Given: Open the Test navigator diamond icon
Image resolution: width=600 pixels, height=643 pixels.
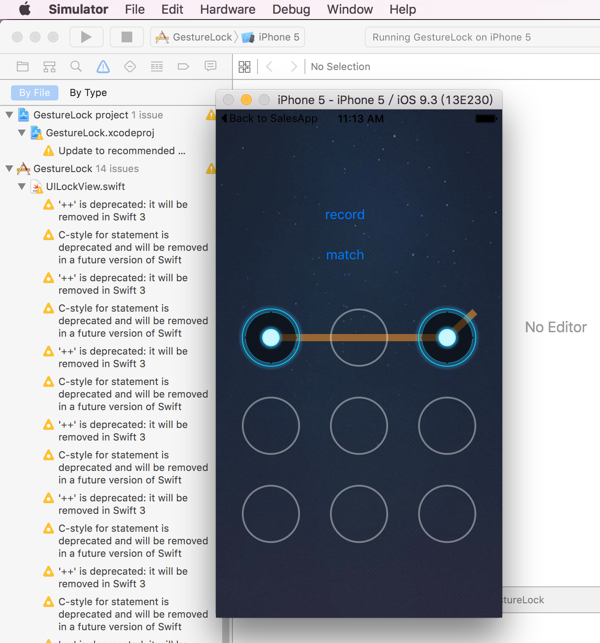Looking at the screenshot, I should coord(130,66).
